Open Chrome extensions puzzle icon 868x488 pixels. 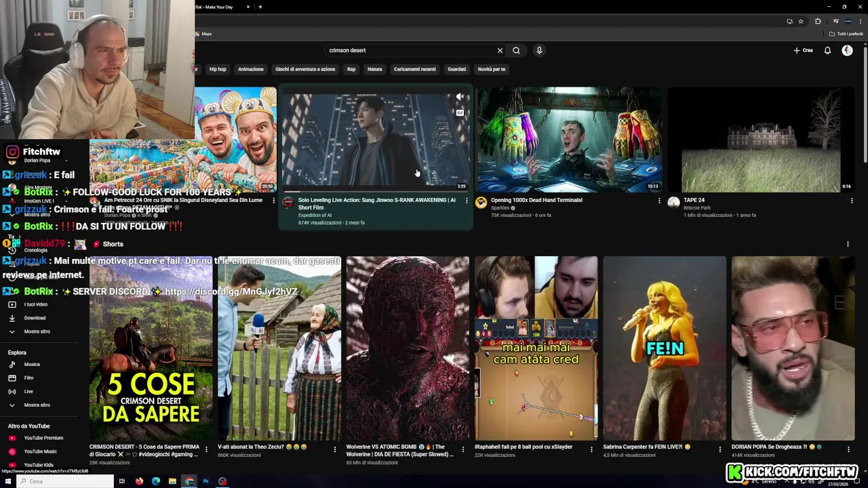818,21
